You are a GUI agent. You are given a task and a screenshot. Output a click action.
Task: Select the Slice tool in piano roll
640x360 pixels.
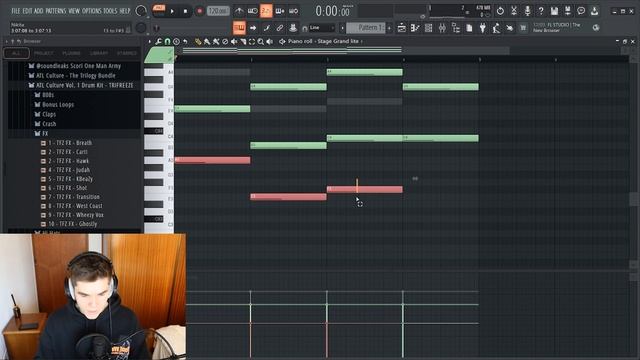click(243, 41)
